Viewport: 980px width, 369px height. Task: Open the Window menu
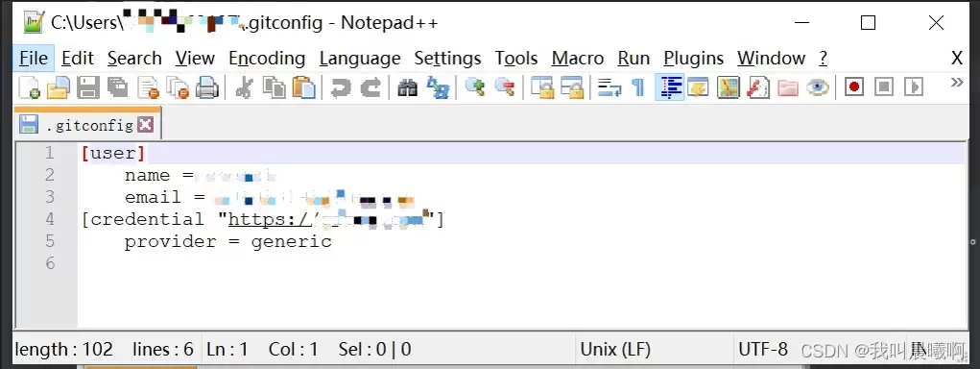pyautogui.click(x=772, y=59)
